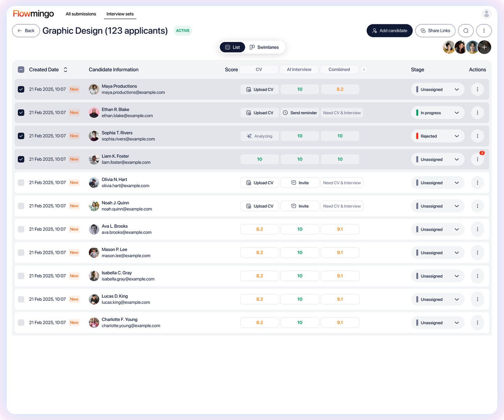
Task: Click Share Links button
Action: [435, 31]
